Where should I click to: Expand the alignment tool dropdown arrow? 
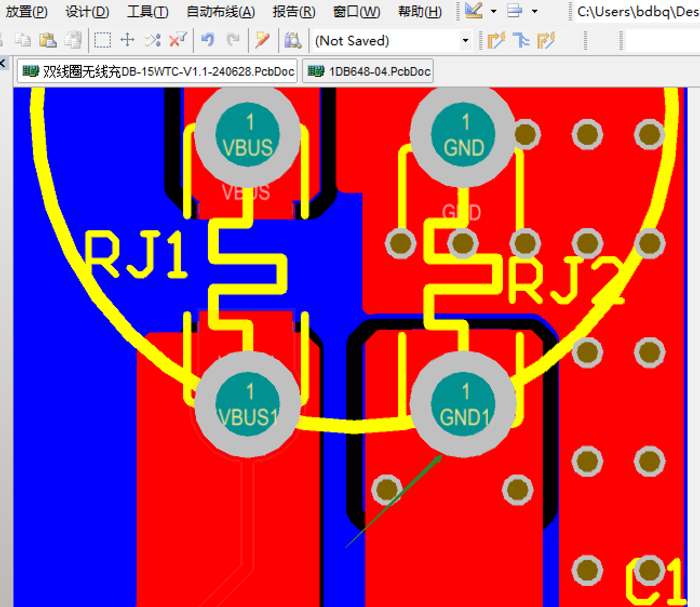(535, 11)
